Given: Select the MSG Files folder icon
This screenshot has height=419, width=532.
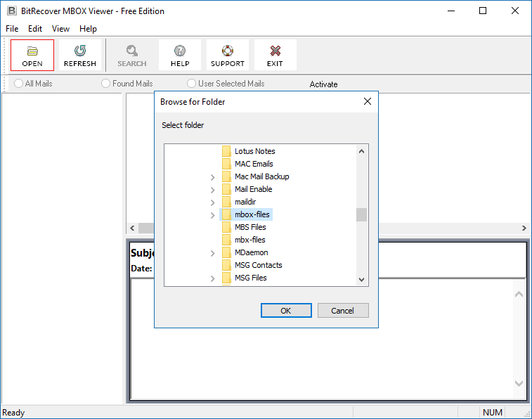Looking at the screenshot, I should coord(226,278).
